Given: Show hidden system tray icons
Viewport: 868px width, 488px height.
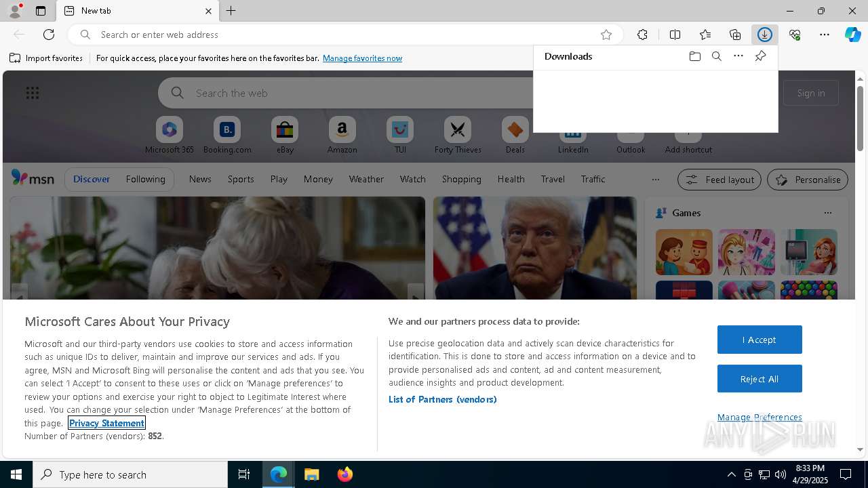Looking at the screenshot, I should [731, 474].
